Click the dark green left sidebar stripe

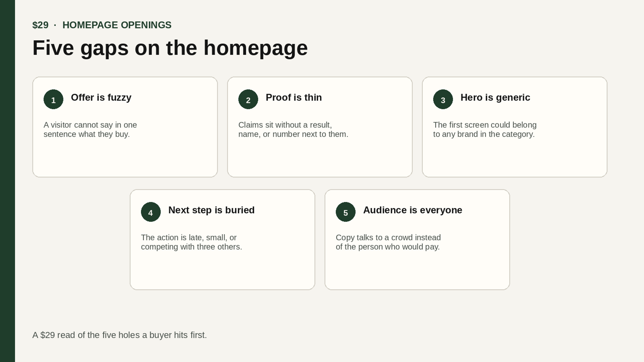coord(8,181)
